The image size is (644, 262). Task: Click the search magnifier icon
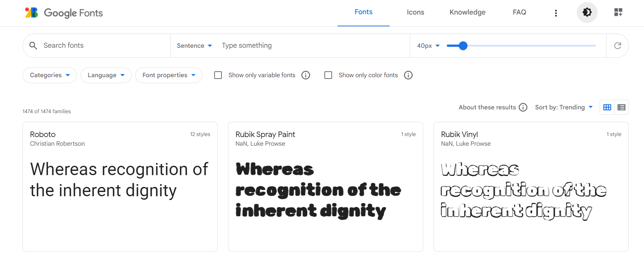[33, 46]
